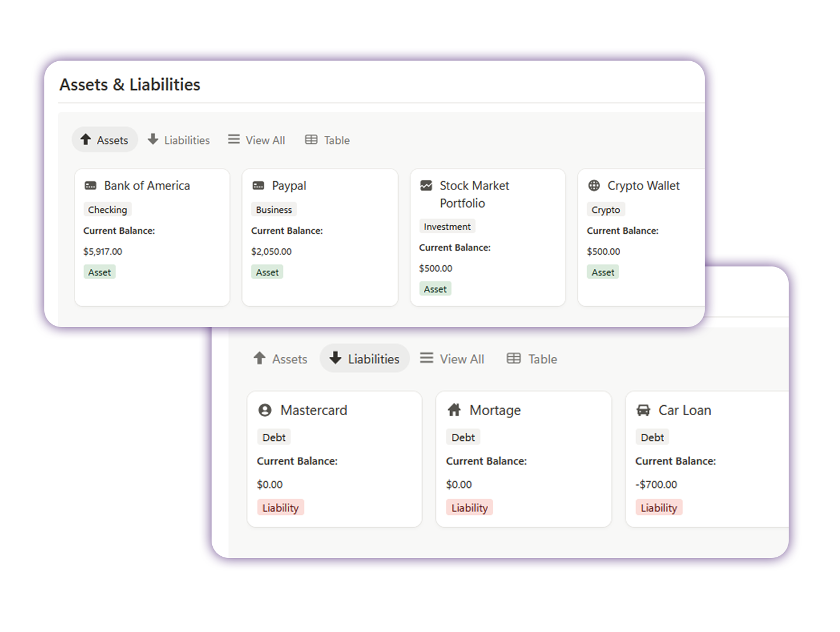Click the chart icon for Stock Market Portfolio

coord(426,186)
